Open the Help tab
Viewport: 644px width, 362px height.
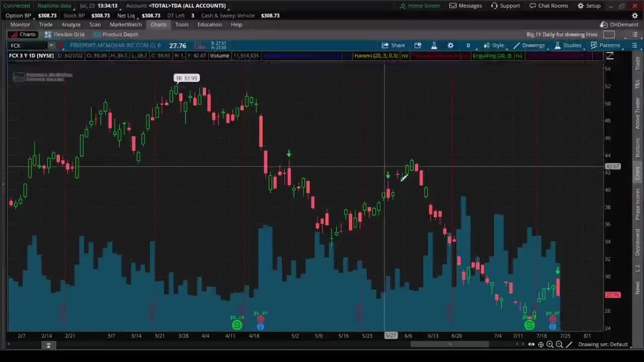coord(236,25)
